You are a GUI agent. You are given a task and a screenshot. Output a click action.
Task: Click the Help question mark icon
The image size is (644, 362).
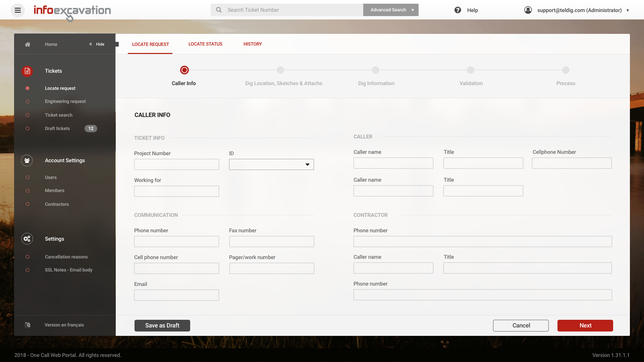458,10
